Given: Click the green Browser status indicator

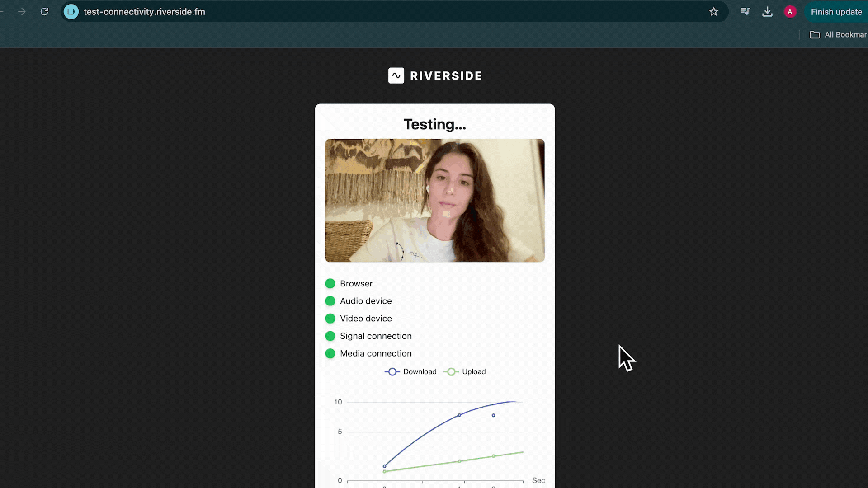Looking at the screenshot, I should [x=330, y=283].
